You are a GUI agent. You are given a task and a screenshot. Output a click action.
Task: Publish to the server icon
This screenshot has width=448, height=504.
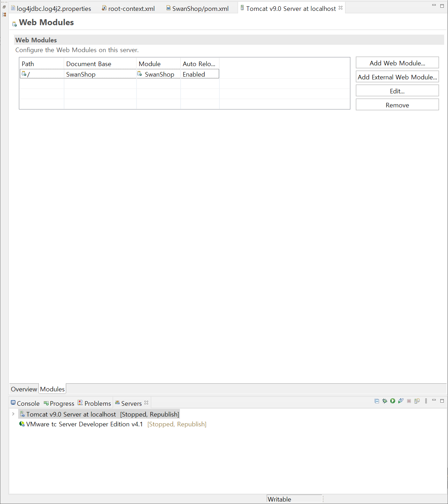(417, 401)
